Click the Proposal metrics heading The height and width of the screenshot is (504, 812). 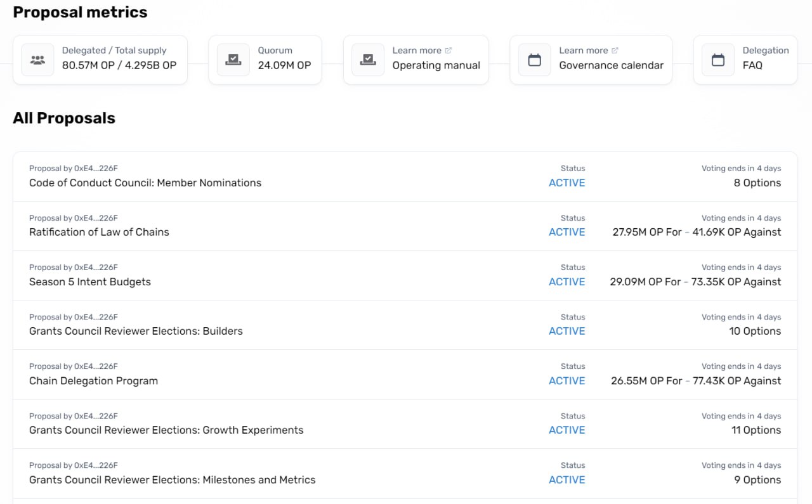[80, 12]
